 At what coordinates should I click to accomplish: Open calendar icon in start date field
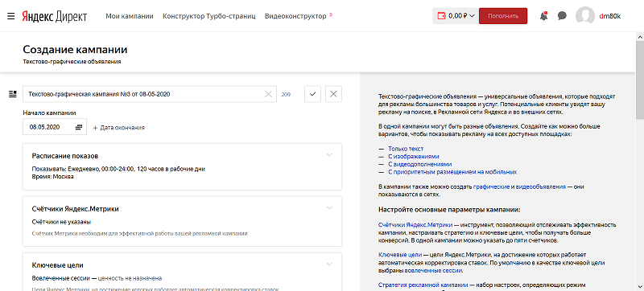point(79,128)
